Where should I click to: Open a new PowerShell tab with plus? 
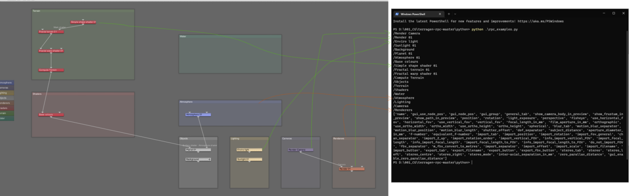point(449,14)
